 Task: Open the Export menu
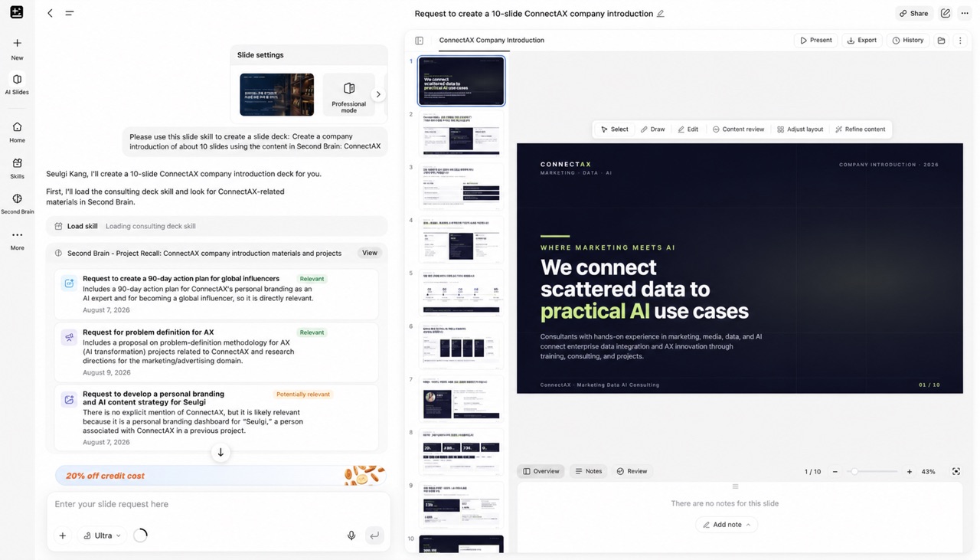coord(862,41)
